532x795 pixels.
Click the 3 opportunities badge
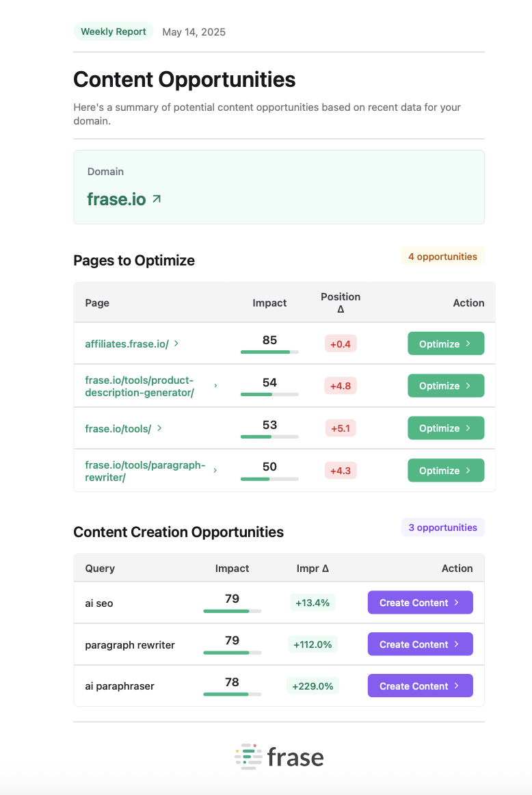(443, 527)
